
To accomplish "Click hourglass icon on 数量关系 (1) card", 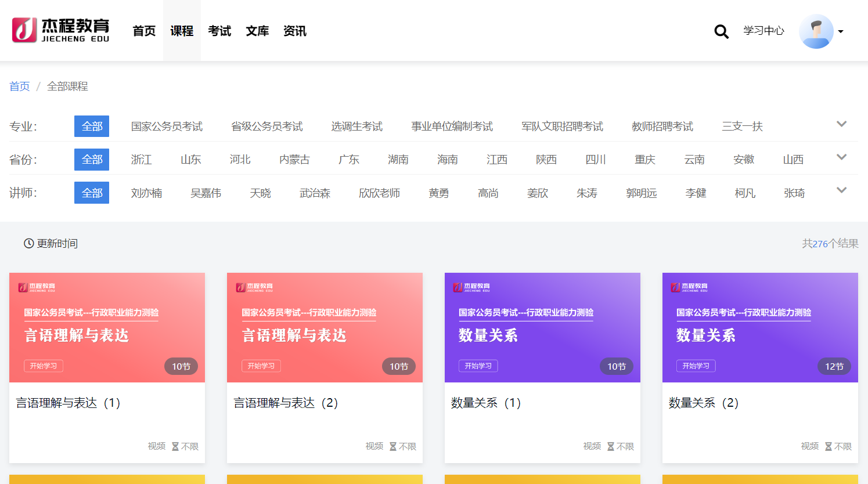I will point(611,446).
